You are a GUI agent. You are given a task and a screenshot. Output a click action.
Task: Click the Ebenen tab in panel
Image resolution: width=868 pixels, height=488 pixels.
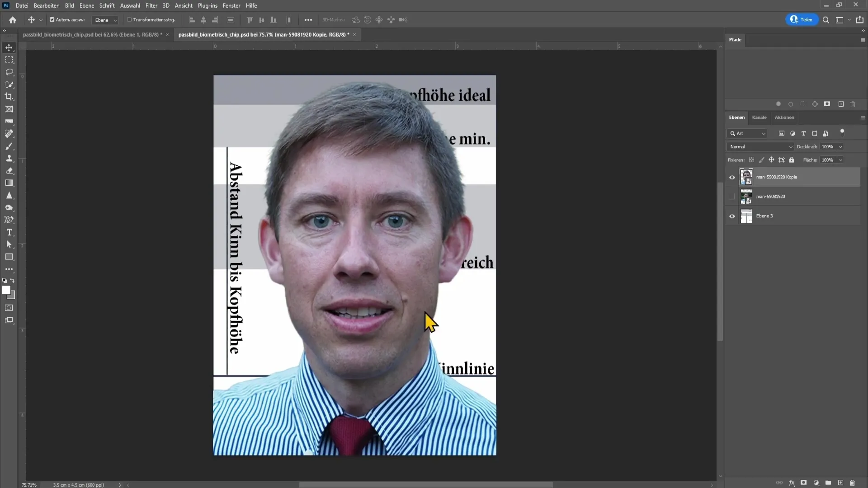point(737,117)
